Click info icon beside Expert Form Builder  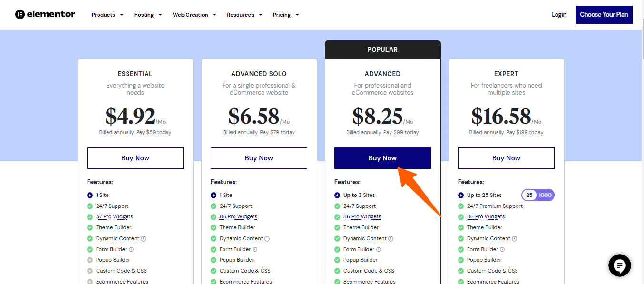click(502, 249)
